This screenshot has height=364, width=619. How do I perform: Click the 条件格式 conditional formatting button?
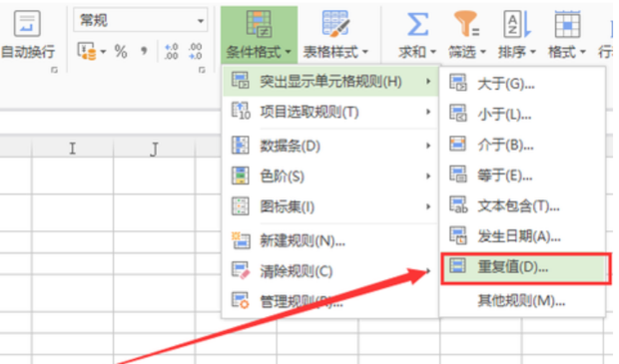click(259, 35)
